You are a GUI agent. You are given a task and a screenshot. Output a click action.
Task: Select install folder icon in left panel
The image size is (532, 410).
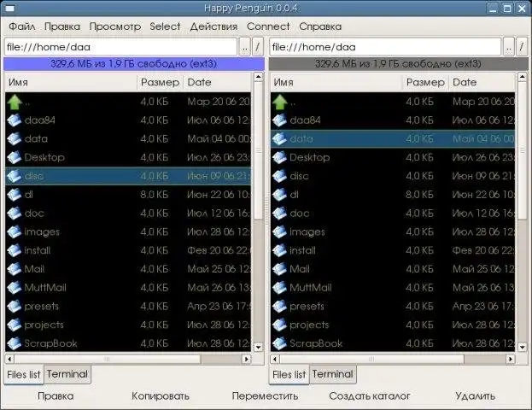coord(15,250)
